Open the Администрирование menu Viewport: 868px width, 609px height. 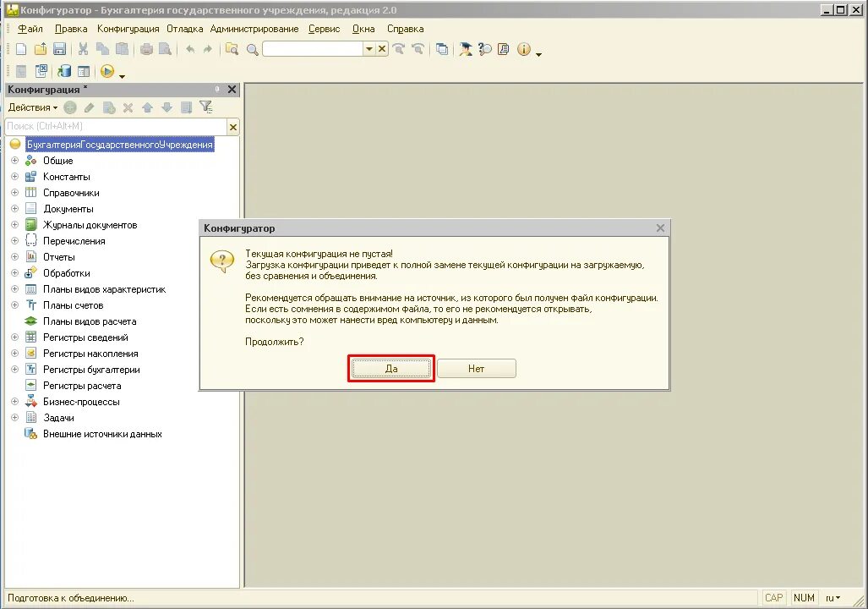(x=254, y=29)
